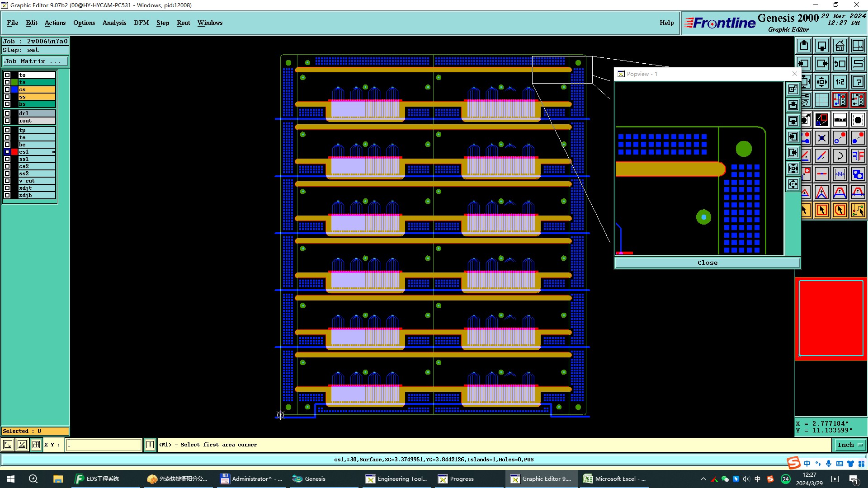
Task: Click Close button in Popview window
Action: [x=707, y=263]
